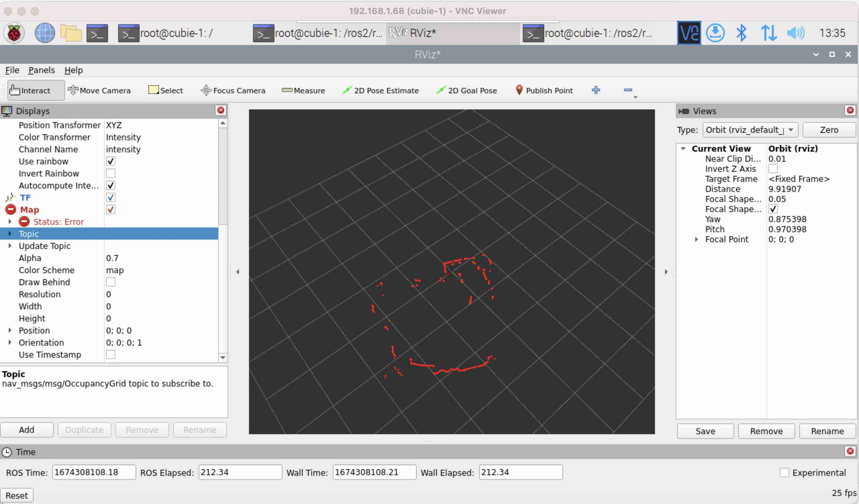Expand the Focal Point expander
The width and height of the screenshot is (859, 504).
pos(696,239)
